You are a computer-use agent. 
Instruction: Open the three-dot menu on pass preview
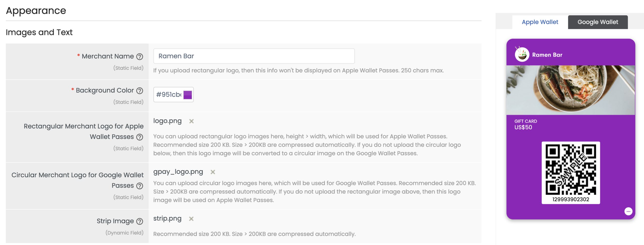628,211
